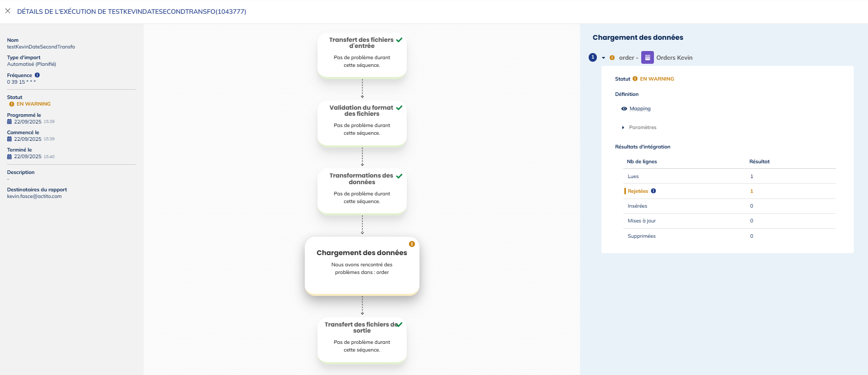The height and width of the screenshot is (375, 868).
Task: Click the green checkmark on Transformations des données
Action: coord(399,176)
